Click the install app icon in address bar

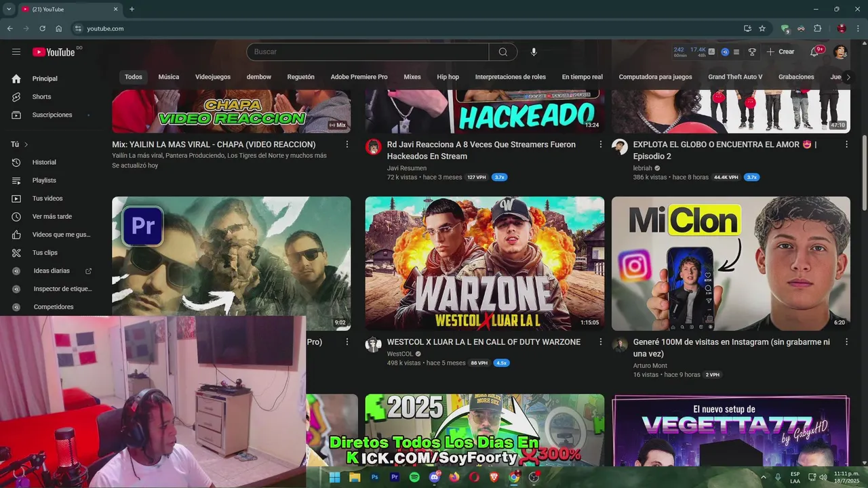click(x=747, y=28)
